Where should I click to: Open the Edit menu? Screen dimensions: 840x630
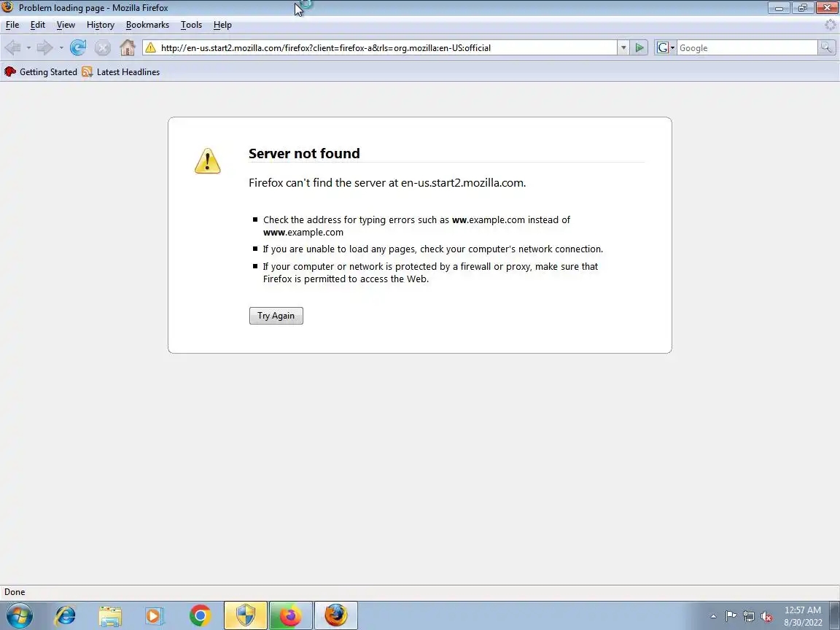pyautogui.click(x=37, y=25)
